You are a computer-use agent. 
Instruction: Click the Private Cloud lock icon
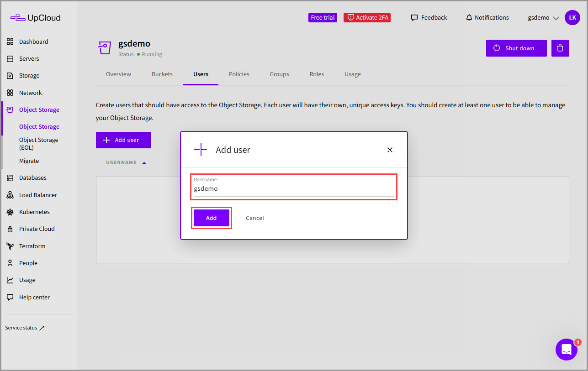tap(10, 229)
